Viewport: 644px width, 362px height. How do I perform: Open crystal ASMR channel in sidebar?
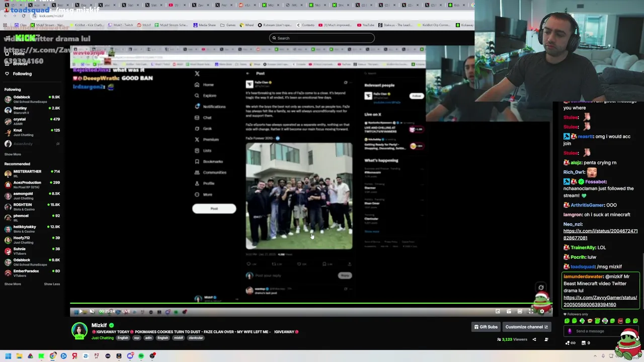[32, 121]
